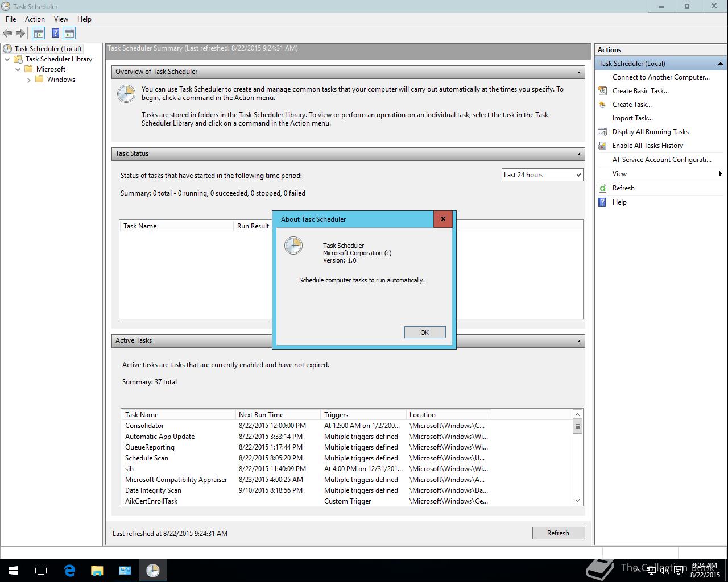Sort by Location column header
The width and height of the screenshot is (728, 582).
coord(448,415)
